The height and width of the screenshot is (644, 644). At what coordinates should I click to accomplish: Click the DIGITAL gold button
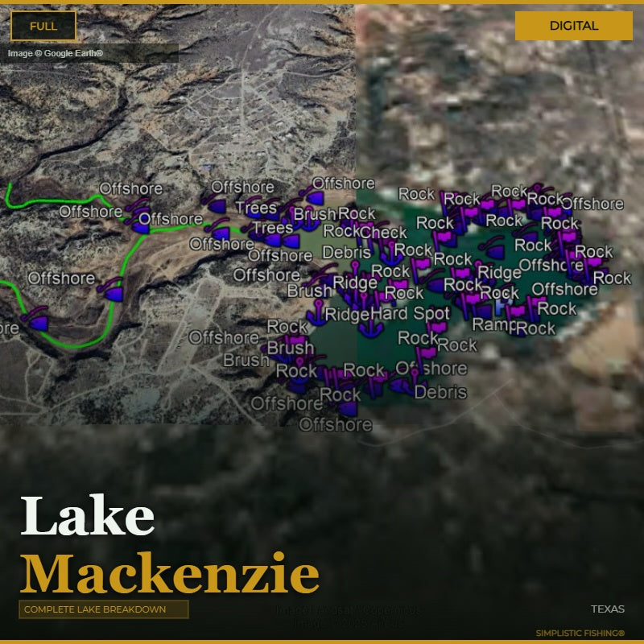573,26
